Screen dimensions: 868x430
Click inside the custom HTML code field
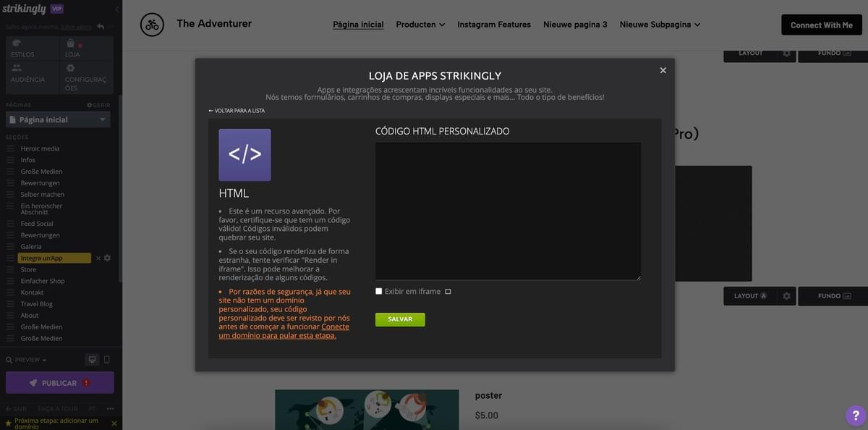coord(507,210)
